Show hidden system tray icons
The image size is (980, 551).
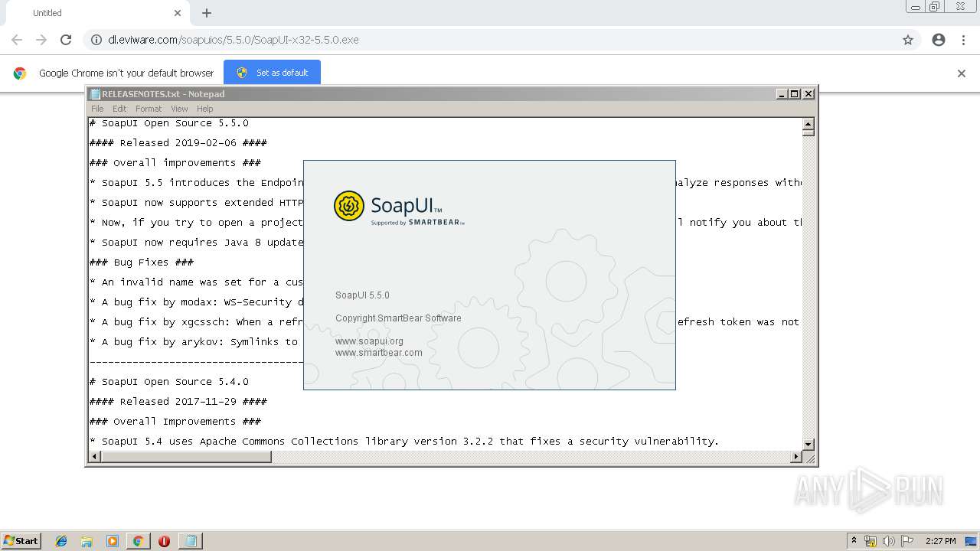click(854, 541)
